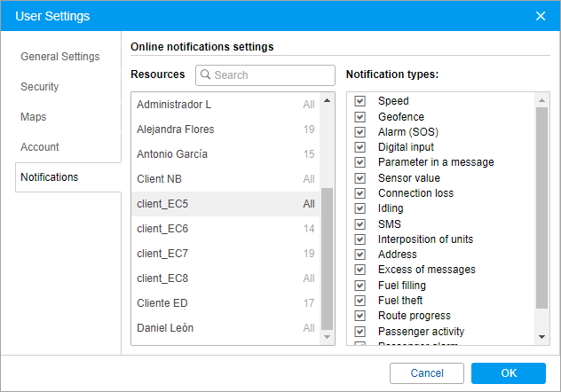Uncheck Alarm (SOS) notification type
The width and height of the screenshot is (561, 392).
(360, 132)
